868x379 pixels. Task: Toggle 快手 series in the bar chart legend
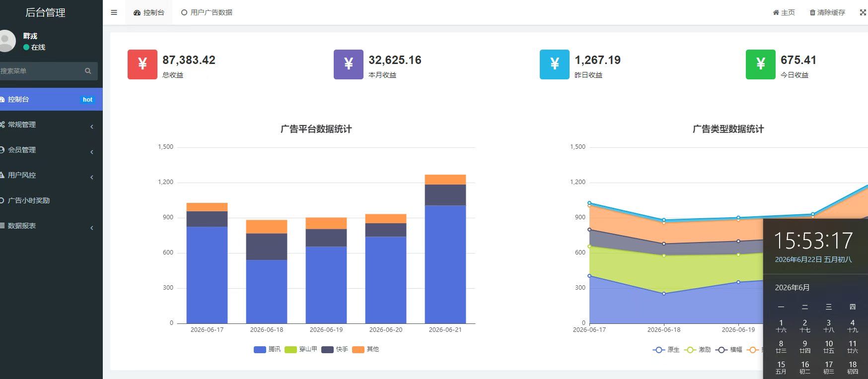(335, 349)
